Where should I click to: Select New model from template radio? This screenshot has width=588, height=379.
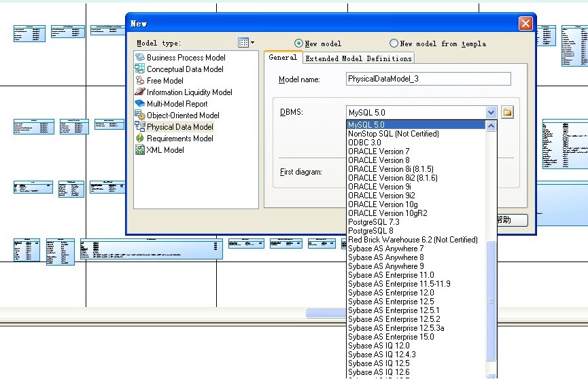(394, 43)
